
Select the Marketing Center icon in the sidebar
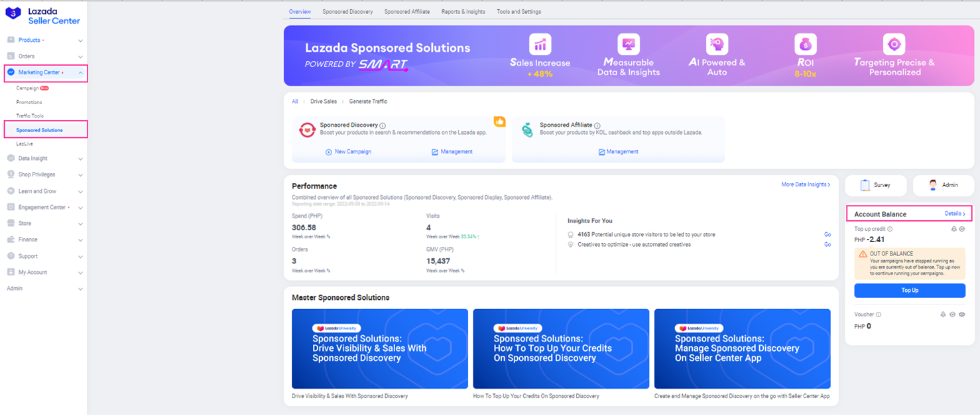point(11,73)
